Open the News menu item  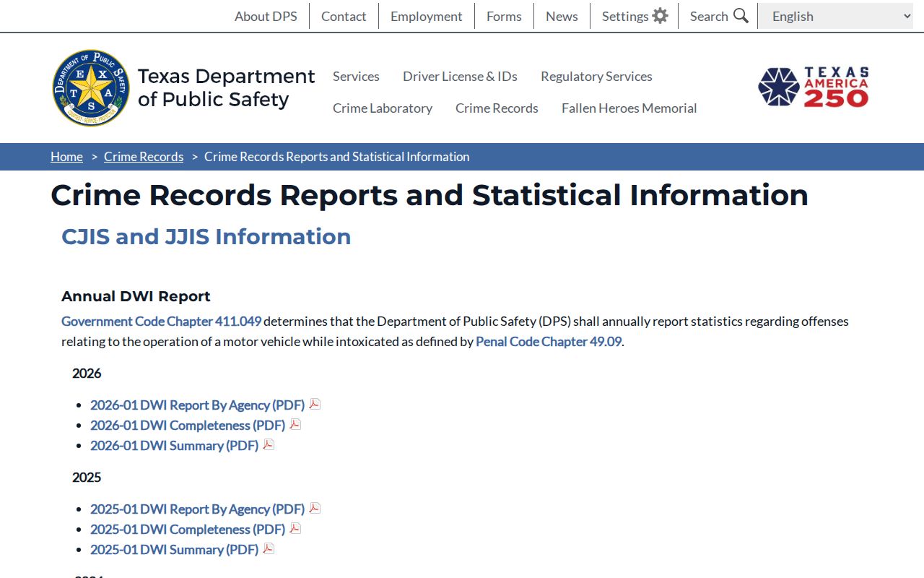pos(562,16)
